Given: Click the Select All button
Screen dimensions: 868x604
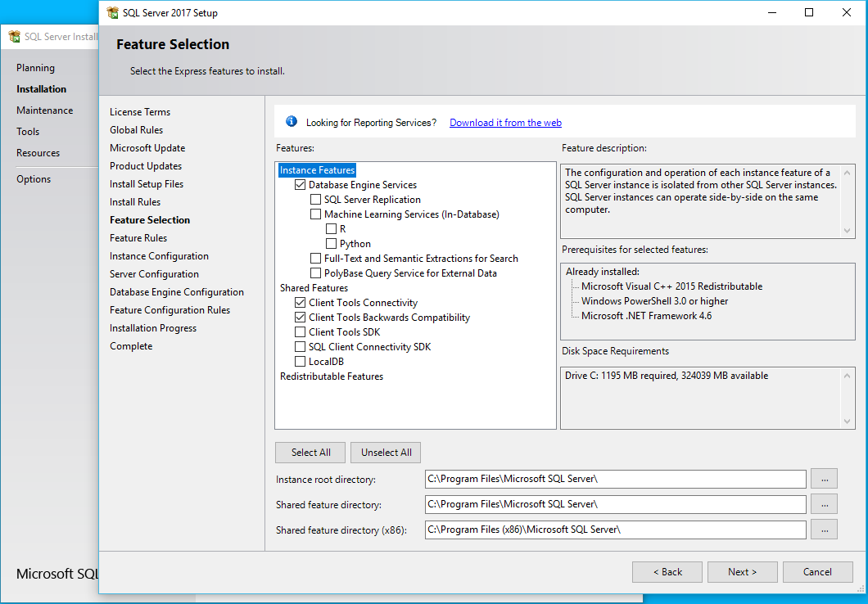Looking at the screenshot, I should (x=310, y=453).
